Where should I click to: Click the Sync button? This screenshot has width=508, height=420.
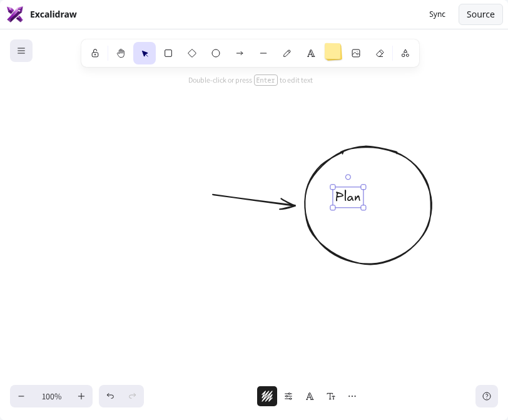click(x=437, y=14)
